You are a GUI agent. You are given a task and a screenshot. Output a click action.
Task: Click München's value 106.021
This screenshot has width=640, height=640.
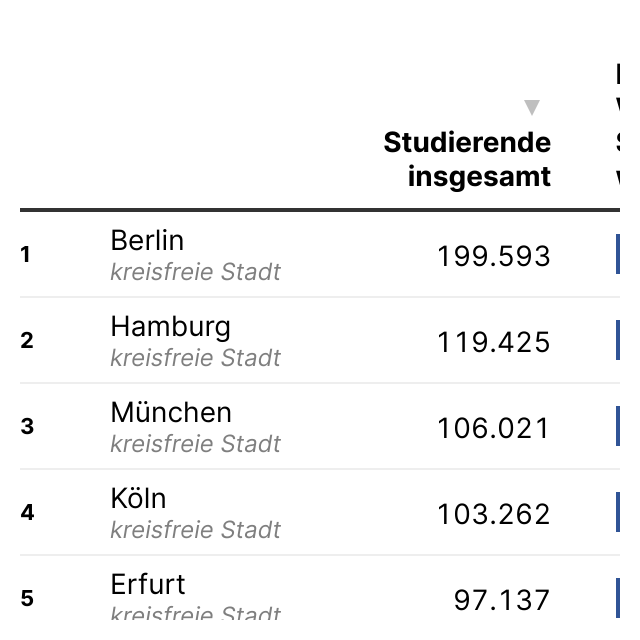pyautogui.click(x=494, y=429)
